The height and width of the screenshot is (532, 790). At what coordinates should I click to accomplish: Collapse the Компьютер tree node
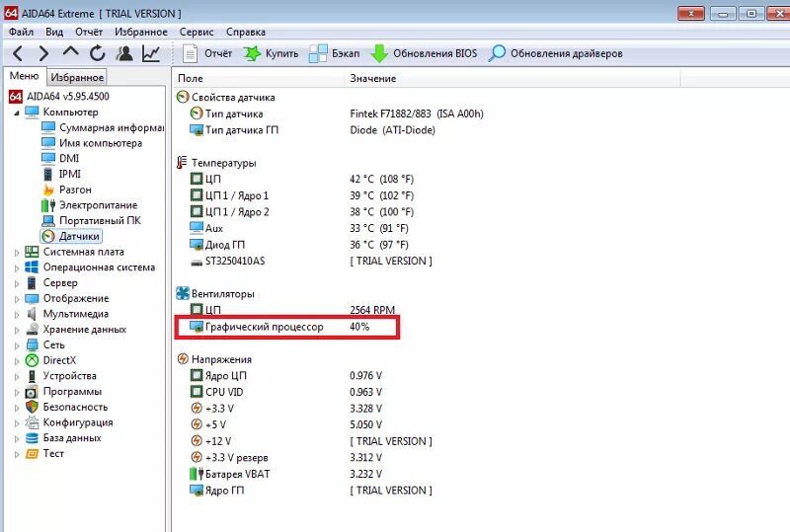click(x=16, y=113)
